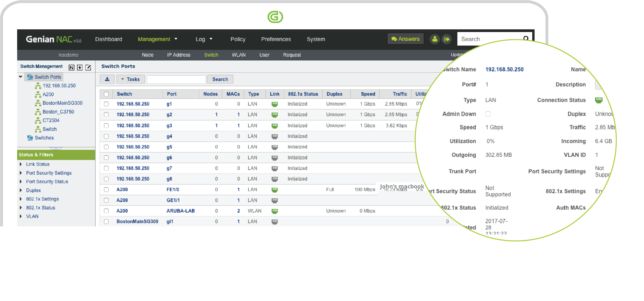
Task: Click the gray link icon for g8
Action: [275, 179]
